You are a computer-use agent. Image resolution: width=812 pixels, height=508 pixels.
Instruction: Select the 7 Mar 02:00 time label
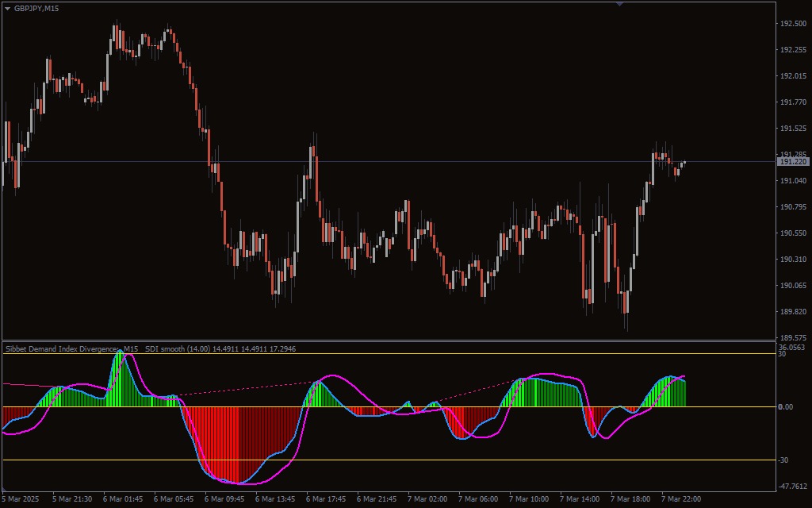pos(427,499)
